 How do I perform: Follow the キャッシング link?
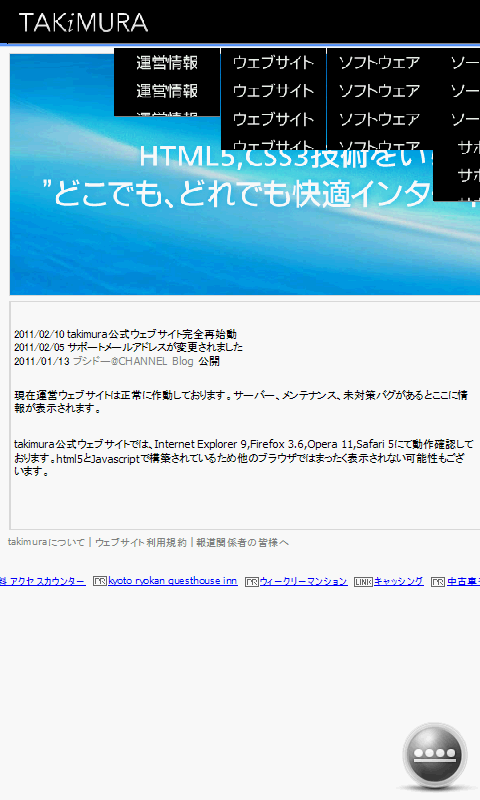coord(398,581)
